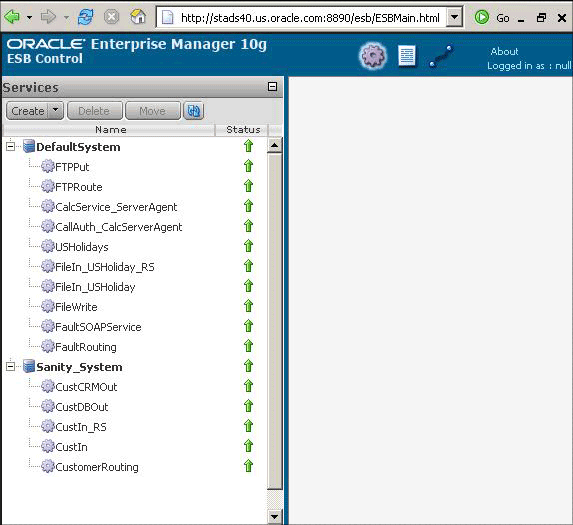Open the address bar history dropdown
The width and height of the screenshot is (573, 525).
click(454, 17)
